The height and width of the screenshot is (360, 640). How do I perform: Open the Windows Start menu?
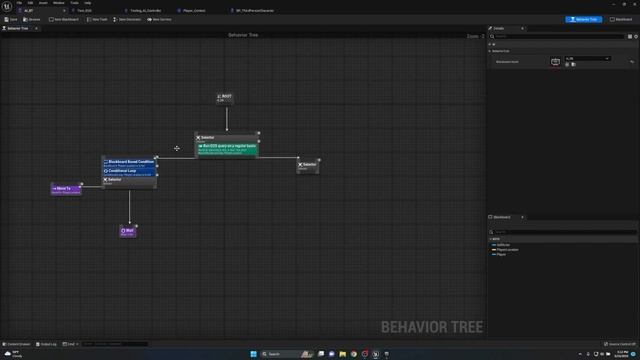point(253,354)
